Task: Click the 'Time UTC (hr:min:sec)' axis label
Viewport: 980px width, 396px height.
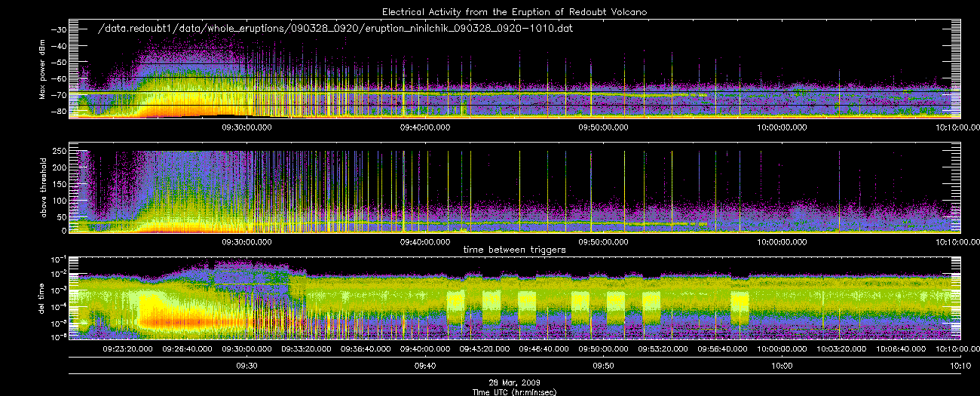Action: 515,391
